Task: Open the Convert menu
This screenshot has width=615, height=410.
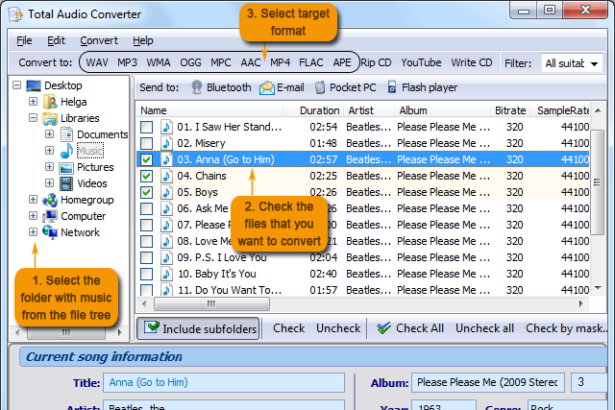Action: coord(99,41)
